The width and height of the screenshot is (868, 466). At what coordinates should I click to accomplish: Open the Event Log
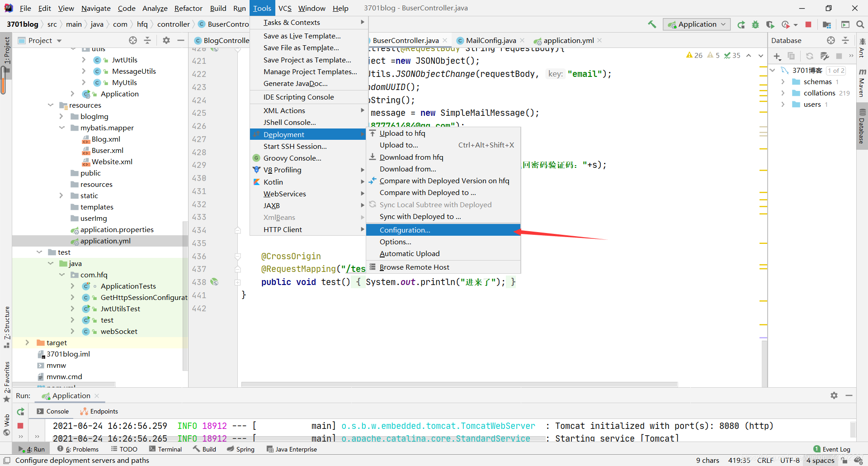832,449
